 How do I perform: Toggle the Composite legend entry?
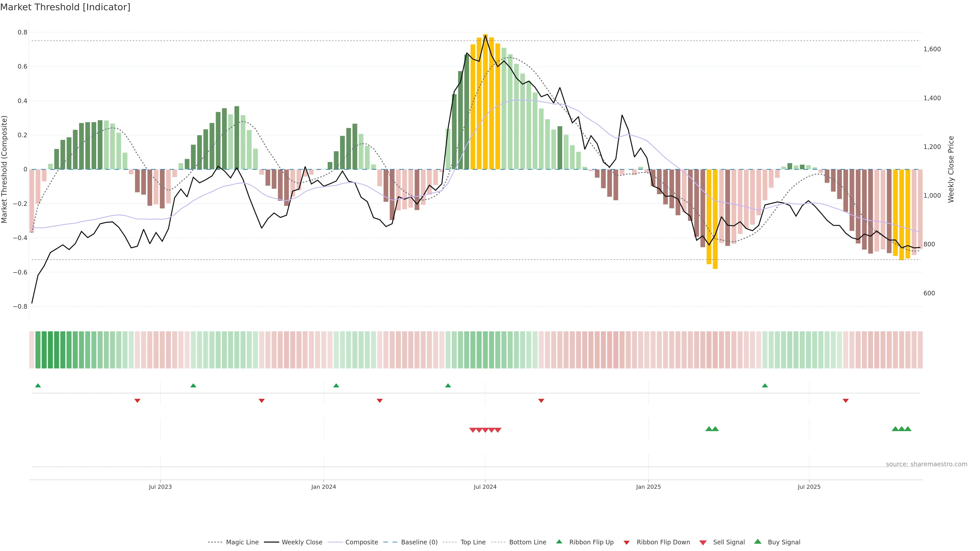[361, 542]
